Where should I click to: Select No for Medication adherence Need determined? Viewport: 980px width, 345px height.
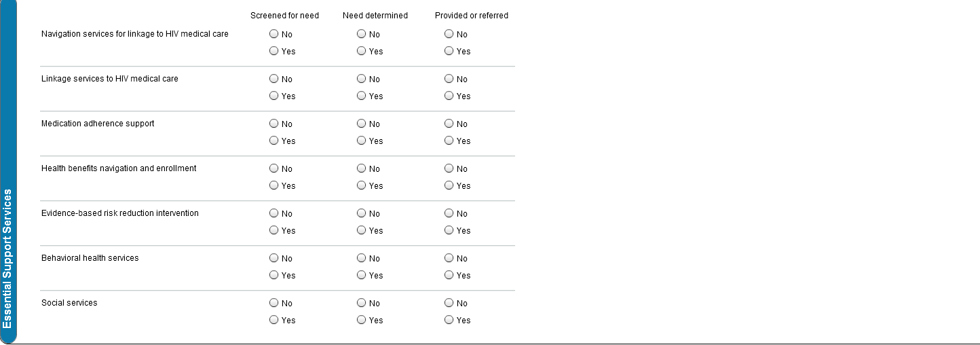362,124
